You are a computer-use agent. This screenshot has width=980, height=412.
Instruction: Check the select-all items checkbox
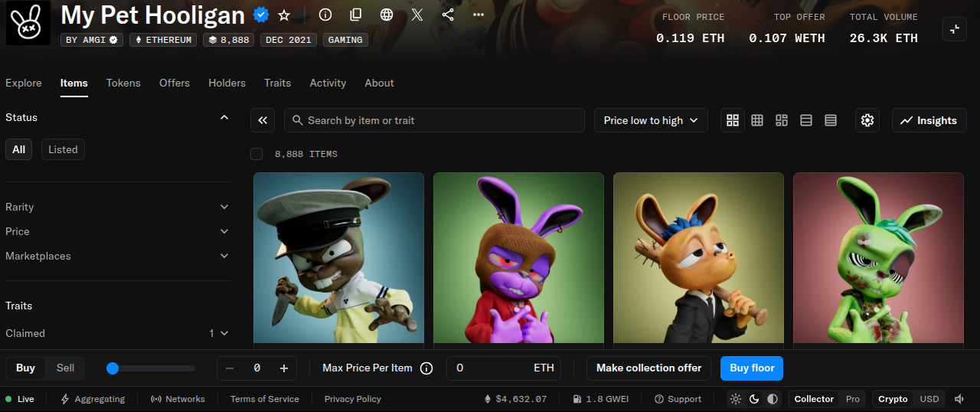click(x=256, y=154)
